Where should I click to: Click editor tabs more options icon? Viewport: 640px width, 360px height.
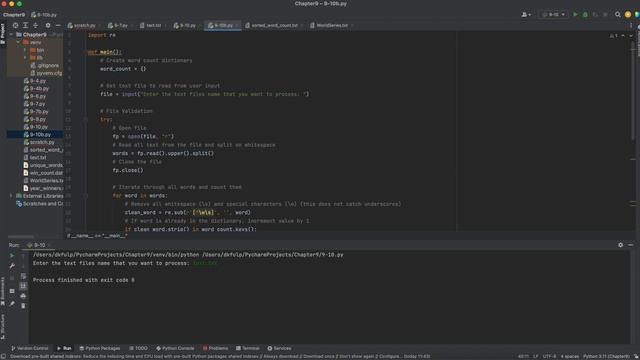(631, 25)
